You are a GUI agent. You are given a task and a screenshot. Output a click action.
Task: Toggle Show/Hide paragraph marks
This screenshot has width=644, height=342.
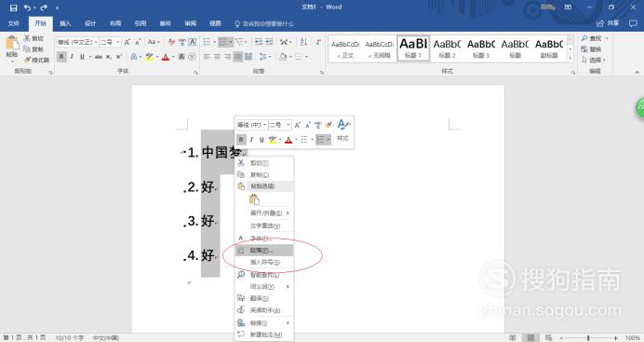[318, 42]
